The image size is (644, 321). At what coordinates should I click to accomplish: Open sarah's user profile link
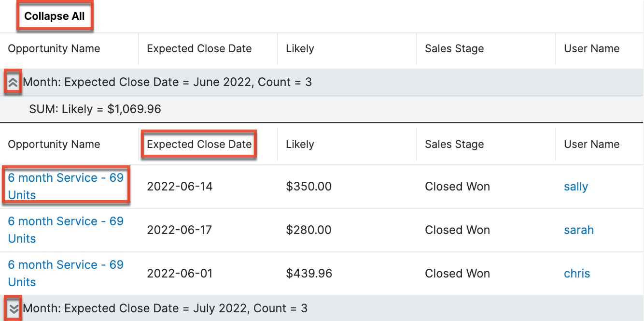pos(578,230)
